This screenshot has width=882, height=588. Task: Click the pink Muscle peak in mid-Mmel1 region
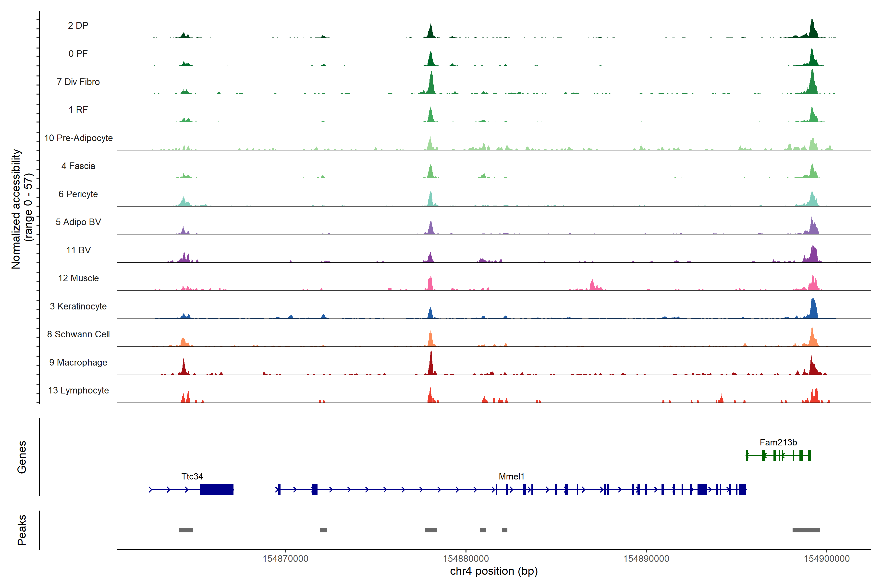[592, 286]
